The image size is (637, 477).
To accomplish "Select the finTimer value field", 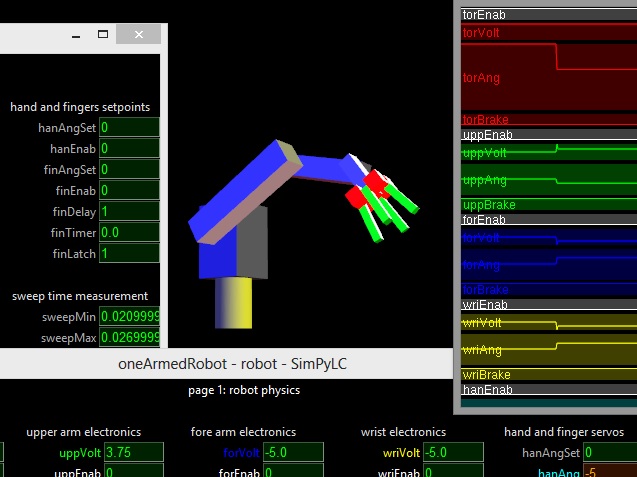I will [129, 232].
